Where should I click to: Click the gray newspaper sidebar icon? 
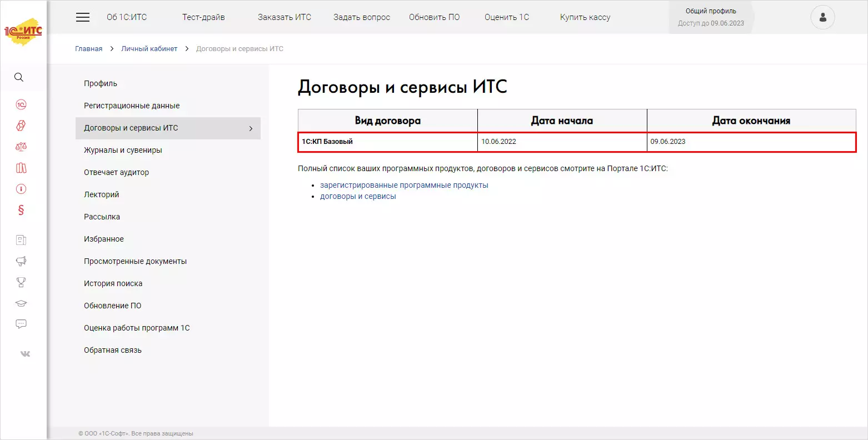tap(21, 240)
